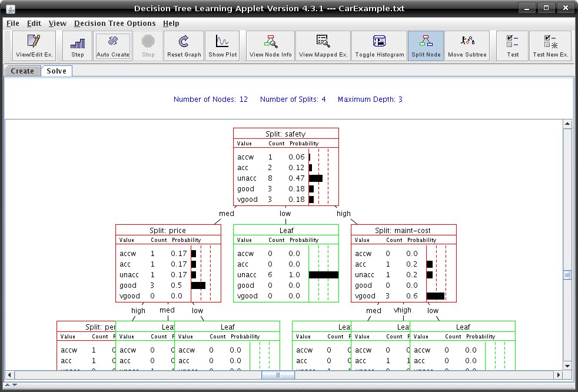Image resolution: width=578 pixels, height=392 pixels.
Task: Expand the View menu
Action: coord(58,23)
